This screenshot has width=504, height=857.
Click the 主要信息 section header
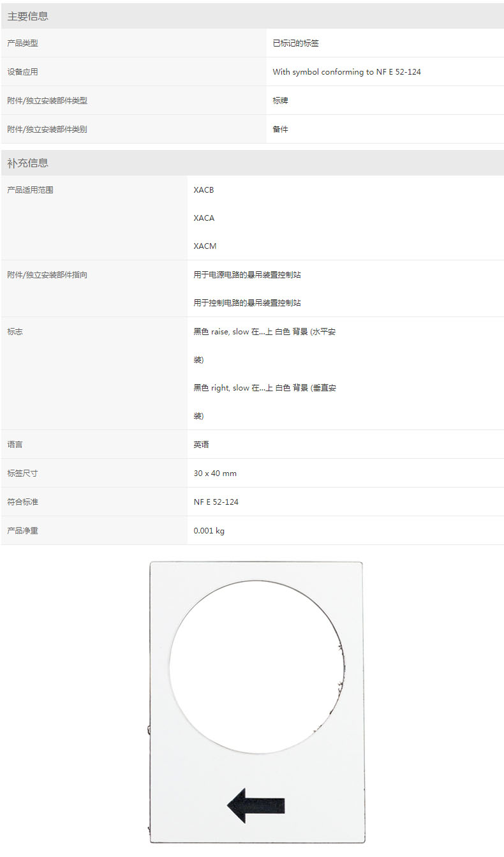click(x=27, y=17)
